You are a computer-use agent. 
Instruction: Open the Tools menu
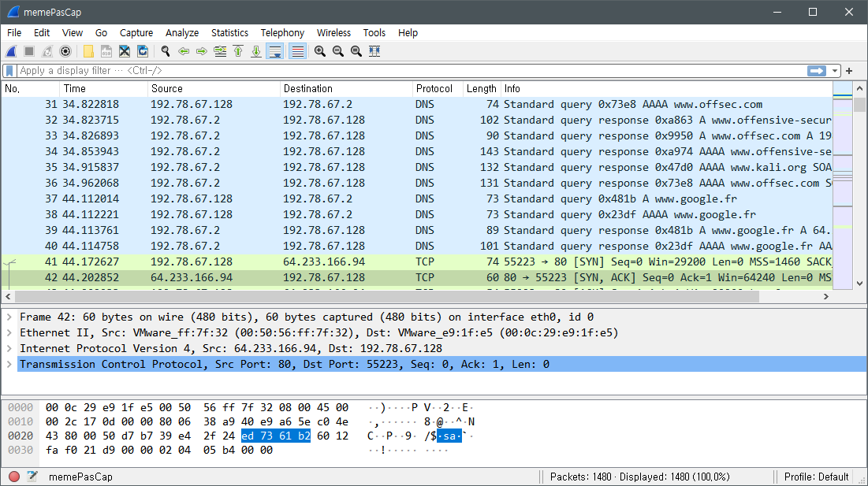[374, 32]
